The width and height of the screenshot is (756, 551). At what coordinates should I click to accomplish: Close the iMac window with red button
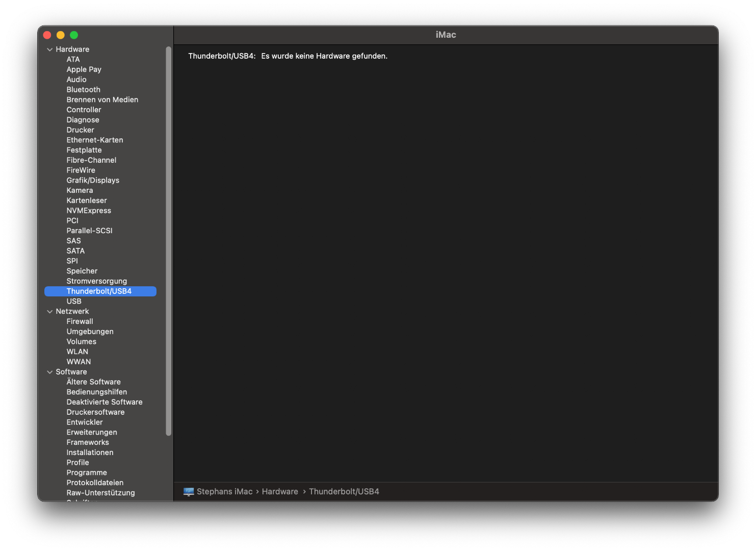47,35
